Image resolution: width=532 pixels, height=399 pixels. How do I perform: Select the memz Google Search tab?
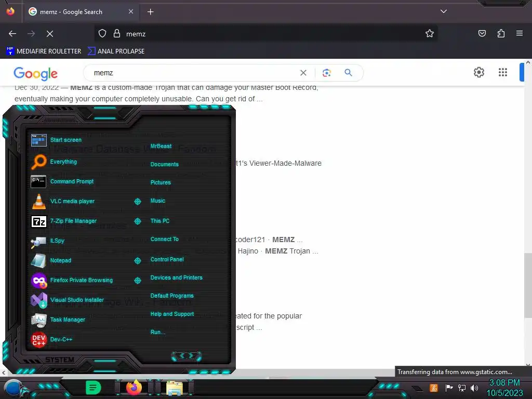point(81,12)
